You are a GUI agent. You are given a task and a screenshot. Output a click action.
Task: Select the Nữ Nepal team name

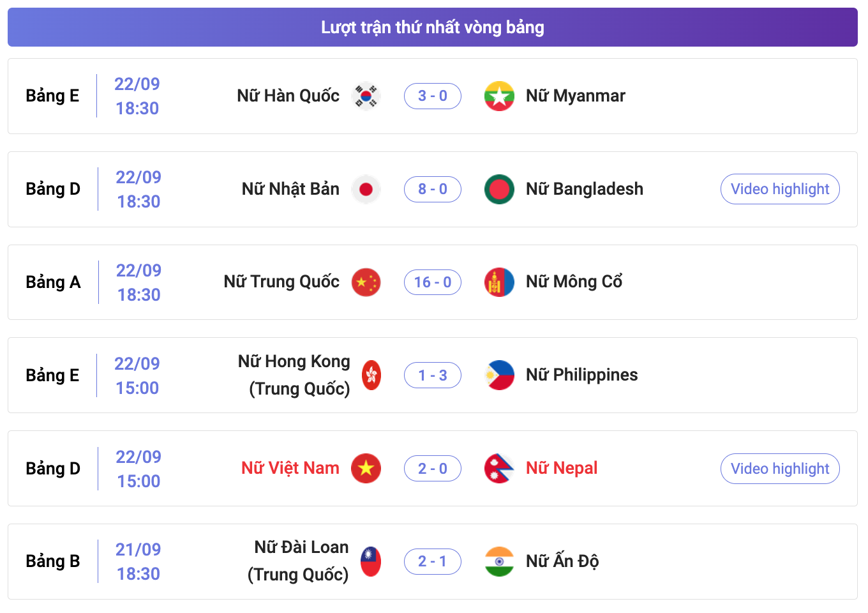(x=562, y=468)
